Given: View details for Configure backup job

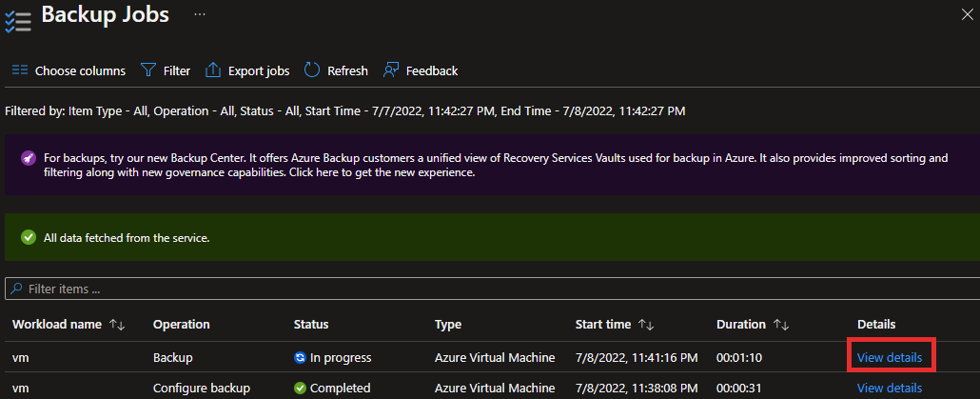Looking at the screenshot, I should (890, 389).
